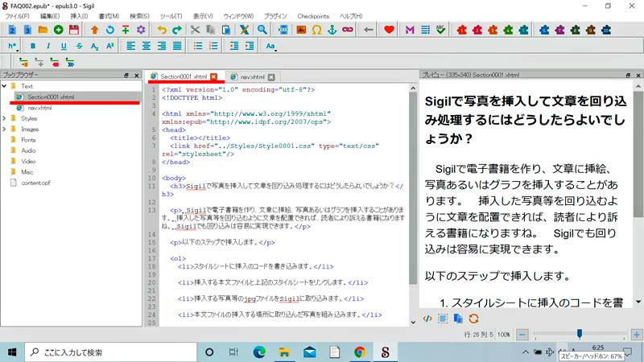This screenshot has height=362, width=644.
Task: Toggle bold formatting button
Action: [x=34, y=46]
